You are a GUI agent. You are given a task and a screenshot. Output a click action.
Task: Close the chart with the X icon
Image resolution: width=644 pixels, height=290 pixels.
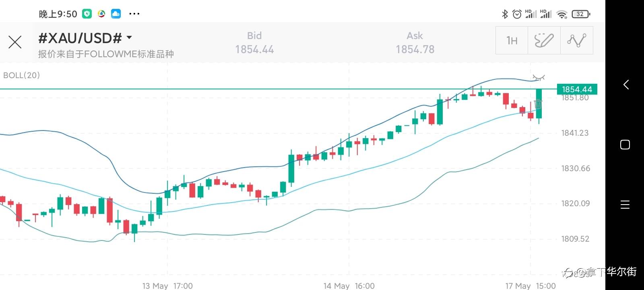15,42
